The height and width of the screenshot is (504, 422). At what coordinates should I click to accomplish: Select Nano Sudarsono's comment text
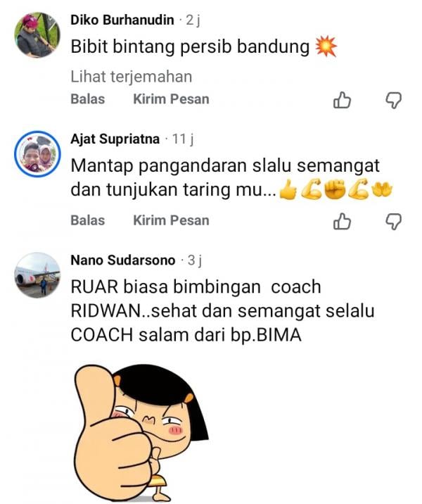[x=222, y=311]
